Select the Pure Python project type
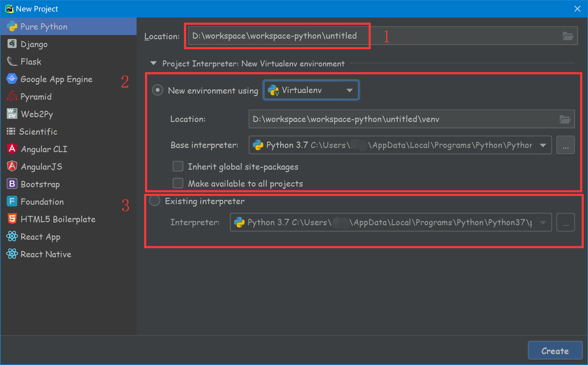The image size is (588, 365). (x=44, y=26)
